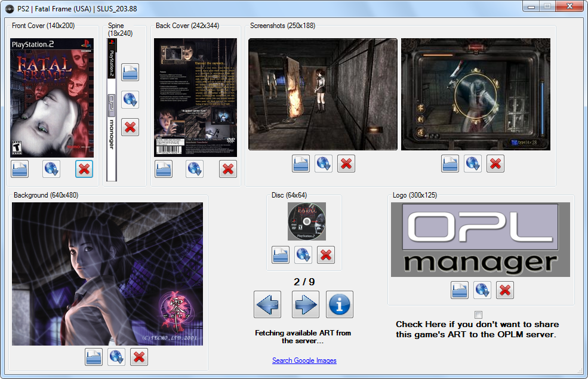Open the Search Google Images link
588x379 pixels.
304,360
